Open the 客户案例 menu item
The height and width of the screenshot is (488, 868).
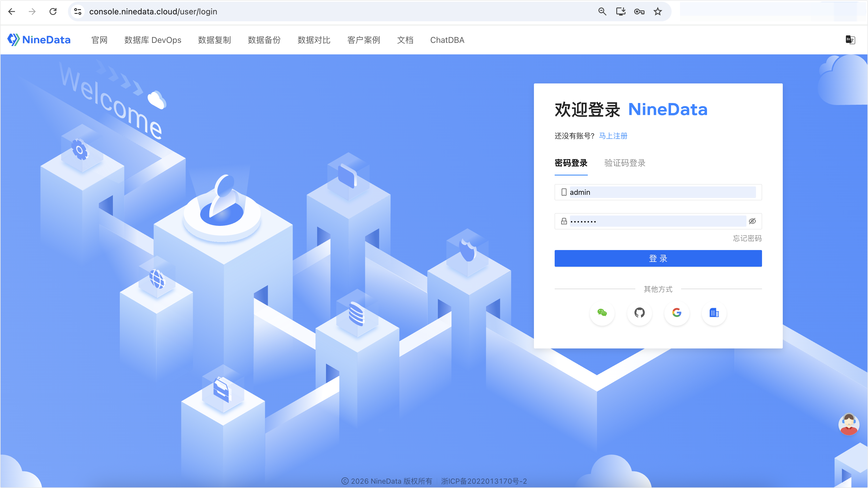pyautogui.click(x=363, y=40)
